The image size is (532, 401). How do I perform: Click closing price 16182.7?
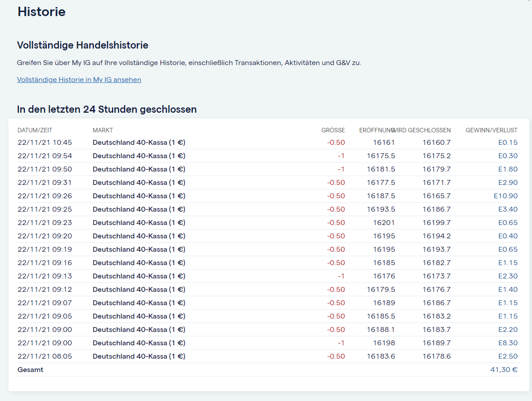tap(437, 263)
